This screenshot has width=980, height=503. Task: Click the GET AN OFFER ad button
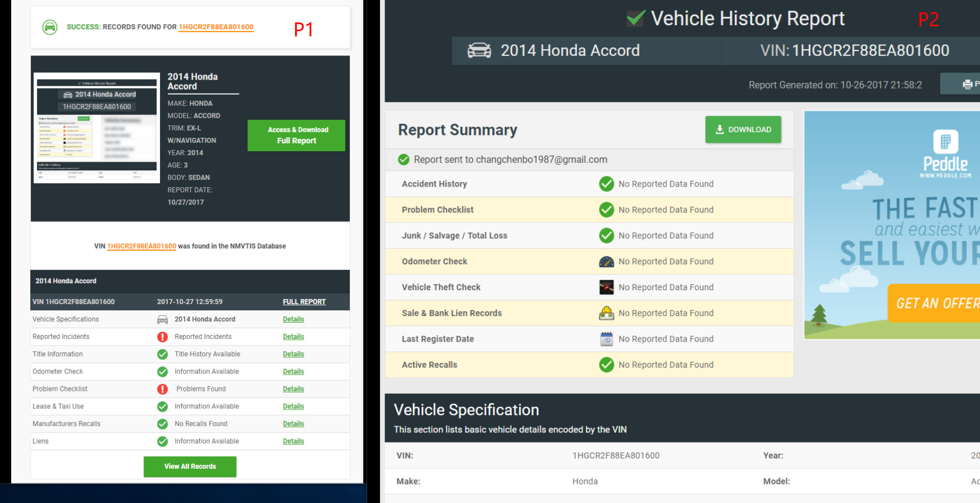tap(935, 303)
